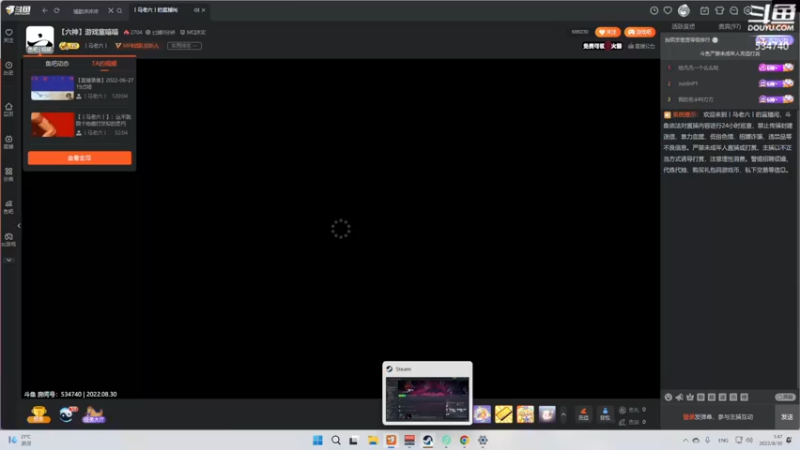This screenshot has width=800, height=450.
Task: Open 充值 recharge icon
Action: pos(583,414)
